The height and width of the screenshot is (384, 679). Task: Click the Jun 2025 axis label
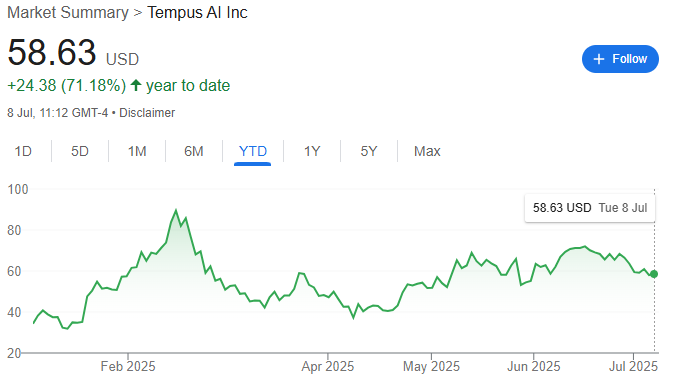pos(533,367)
